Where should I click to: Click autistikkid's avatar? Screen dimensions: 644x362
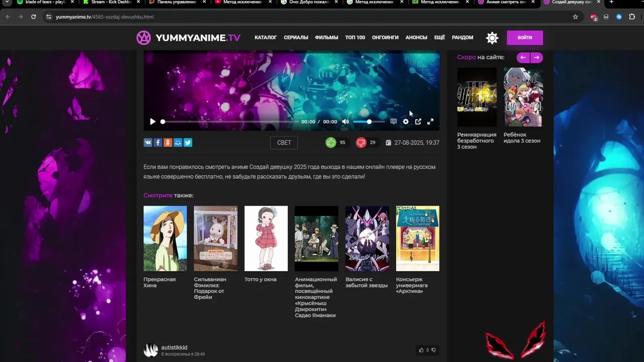(x=151, y=350)
